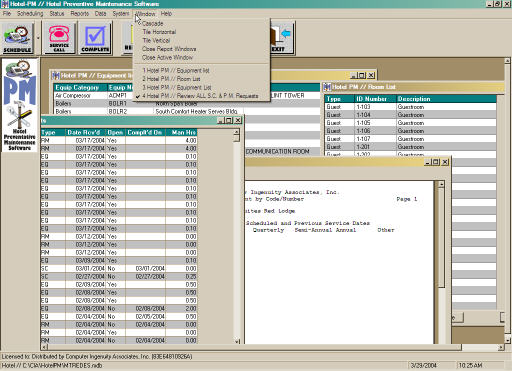Select man hours value 2.00
Screen dimensions: 512x371
coord(181,308)
